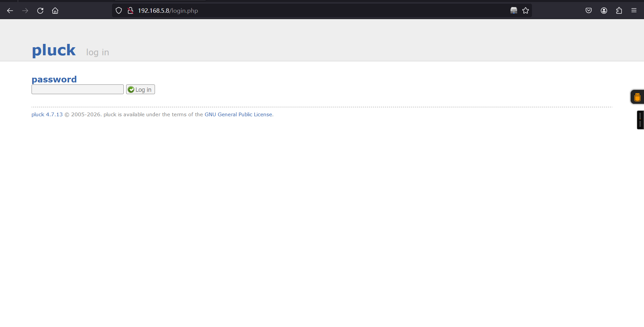Open the pluck 4.7.13 footer link

pos(47,115)
